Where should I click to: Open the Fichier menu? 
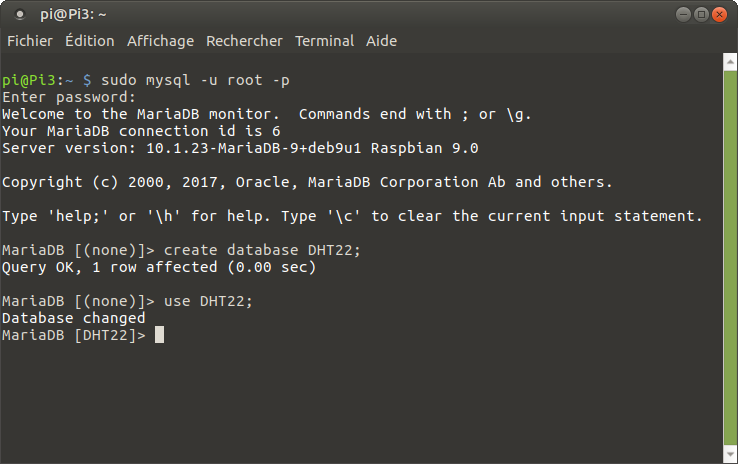click(30, 41)
